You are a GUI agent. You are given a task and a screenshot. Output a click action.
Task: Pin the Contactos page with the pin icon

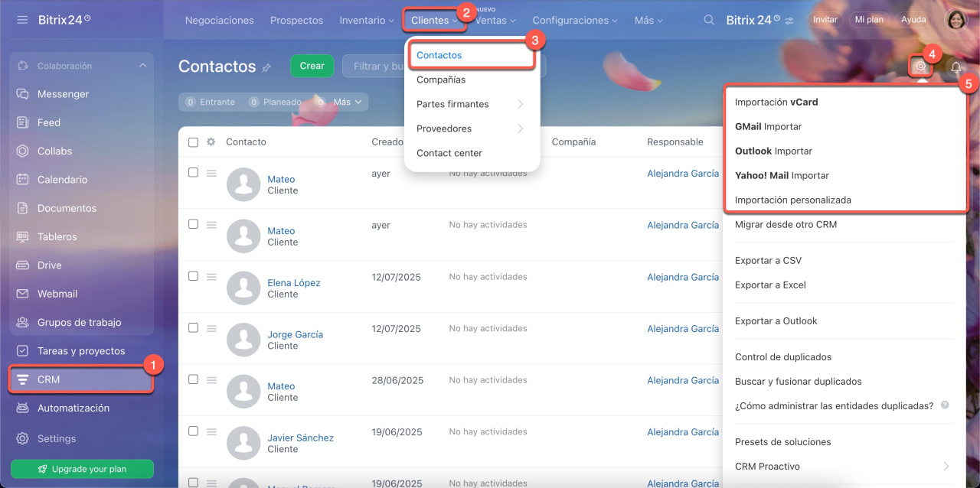click(266, 67)
